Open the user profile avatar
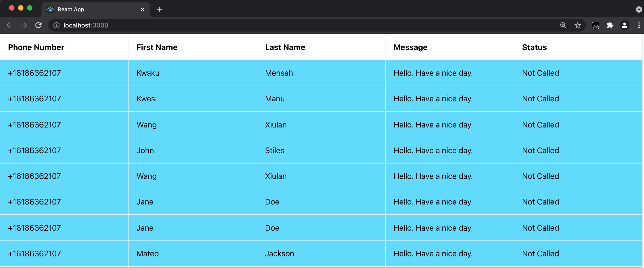644x268 pixels. (x=625, y=25)
